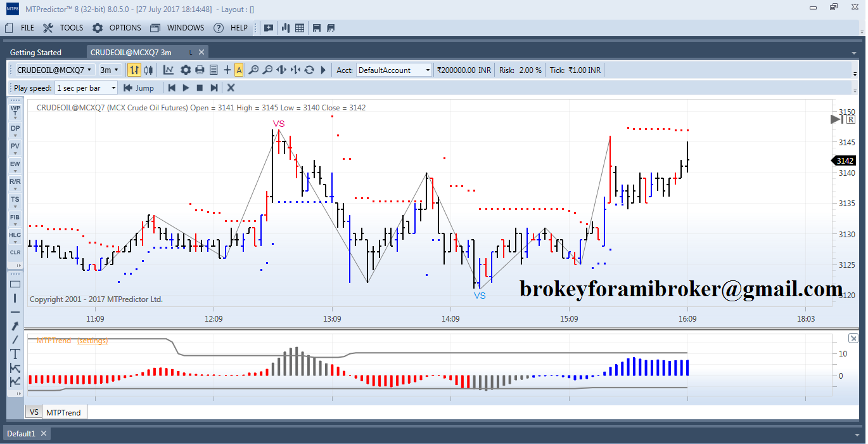This screenshot has height=444, width=868.
Task: Click the Jump button
Action: click(x=138, y=88)
